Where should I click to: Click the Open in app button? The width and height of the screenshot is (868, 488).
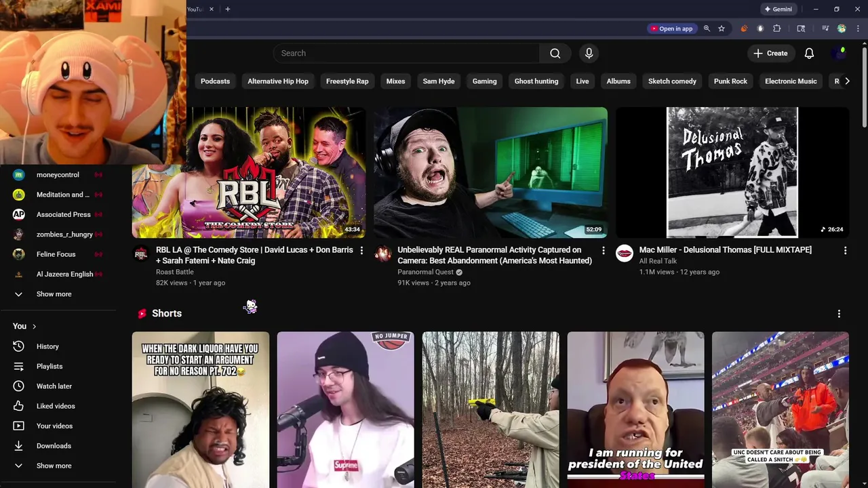pyautogui.click(x=671, y=28)
